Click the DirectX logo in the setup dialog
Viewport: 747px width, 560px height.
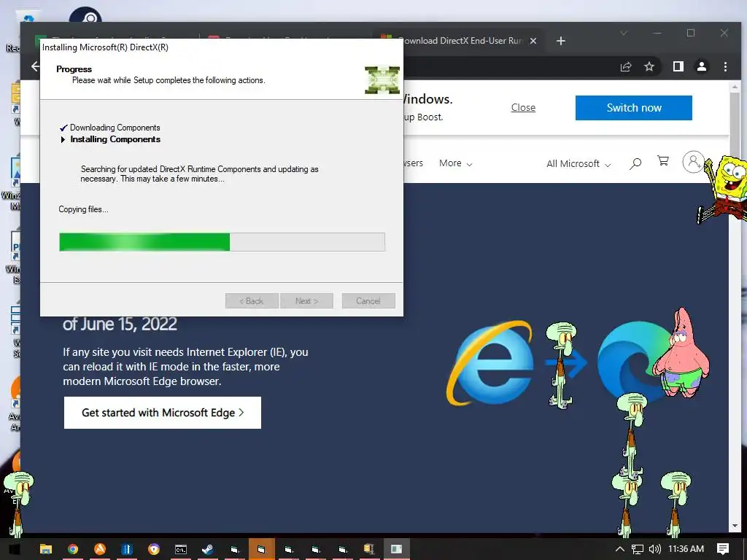pyautogui.click(x=382, y=79)
